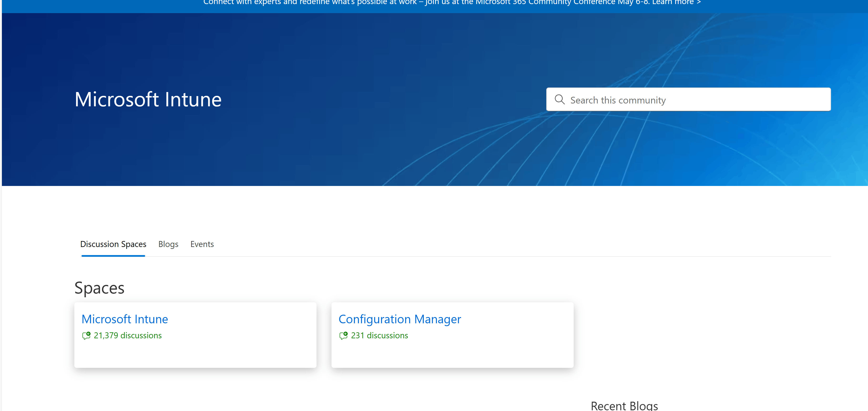Focus the Search this community field
The height and width of the screenshot is (411, 868).
[x=688, y=99]
